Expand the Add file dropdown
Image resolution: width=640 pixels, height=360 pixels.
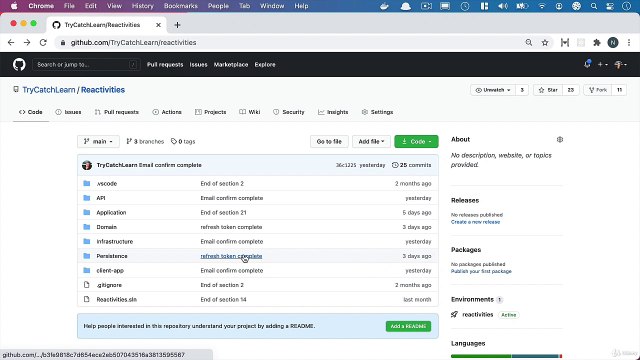tap(371, 141)
